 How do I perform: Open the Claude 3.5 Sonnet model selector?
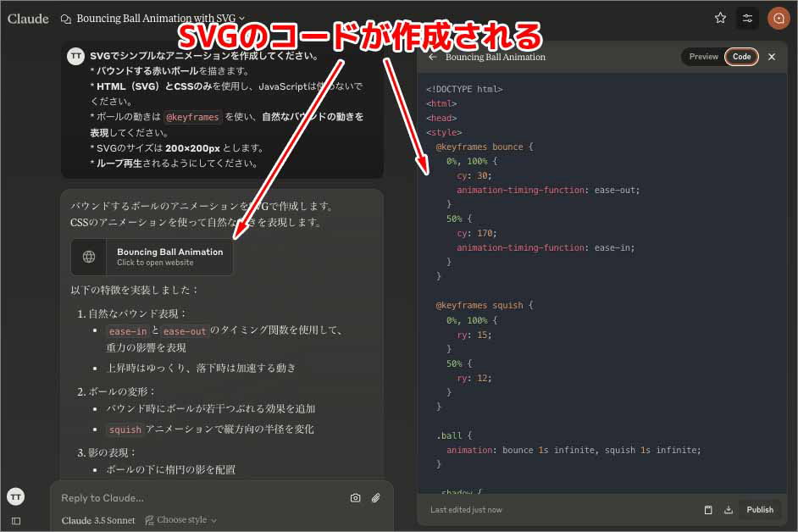coord(97,520)
